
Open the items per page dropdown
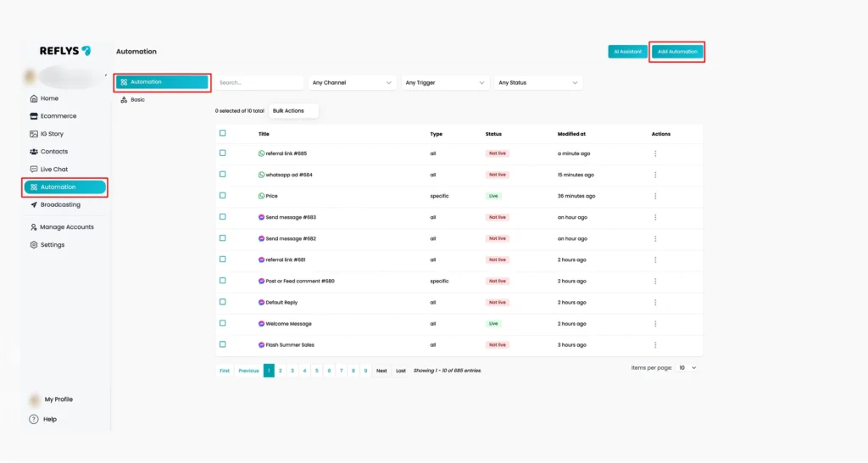(687, 368)
